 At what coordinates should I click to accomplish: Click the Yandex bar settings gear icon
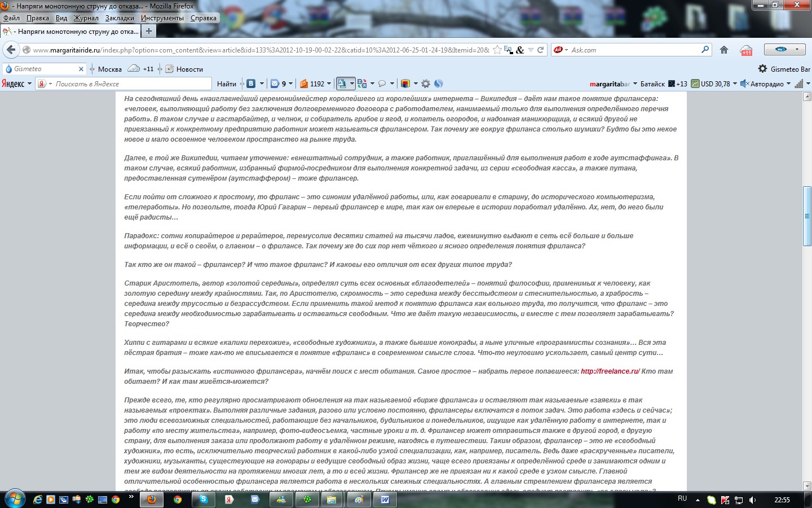click(426, 84)
